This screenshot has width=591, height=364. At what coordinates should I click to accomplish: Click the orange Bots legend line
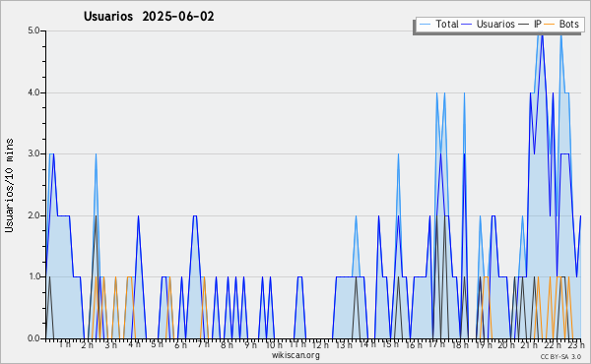point(550,25)
